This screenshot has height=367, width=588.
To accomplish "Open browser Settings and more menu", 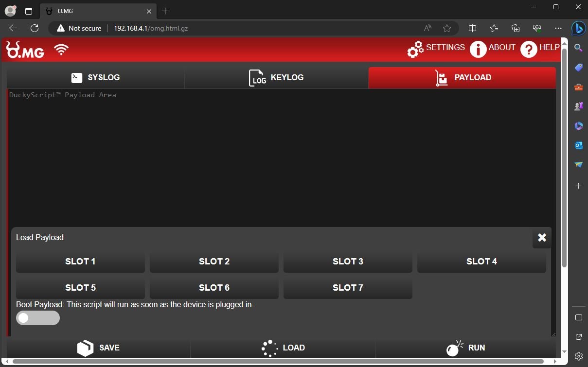I will (x=558, y=28).
